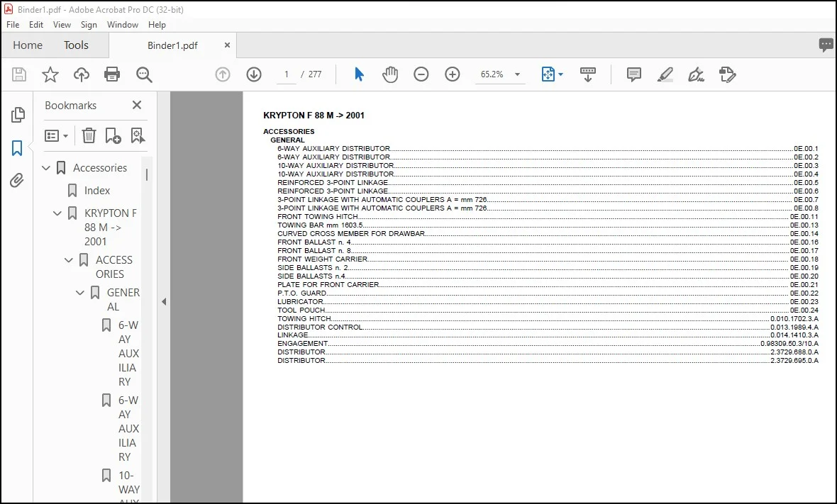Click the fit page view icon
The height and width of the screenshot is (504, 837).
pos(548,74)
